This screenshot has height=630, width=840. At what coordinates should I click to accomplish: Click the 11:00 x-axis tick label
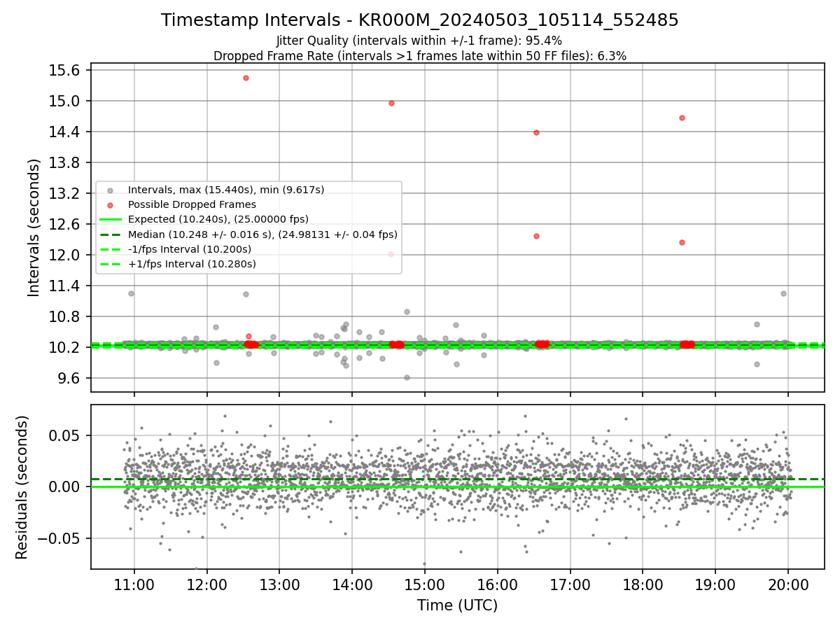(x=134, y=584)
